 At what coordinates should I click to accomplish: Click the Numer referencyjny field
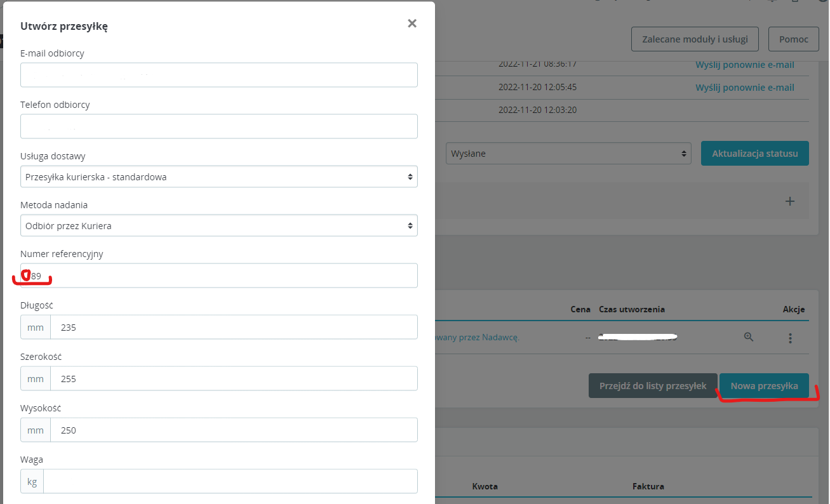click(x=219, y=275)
